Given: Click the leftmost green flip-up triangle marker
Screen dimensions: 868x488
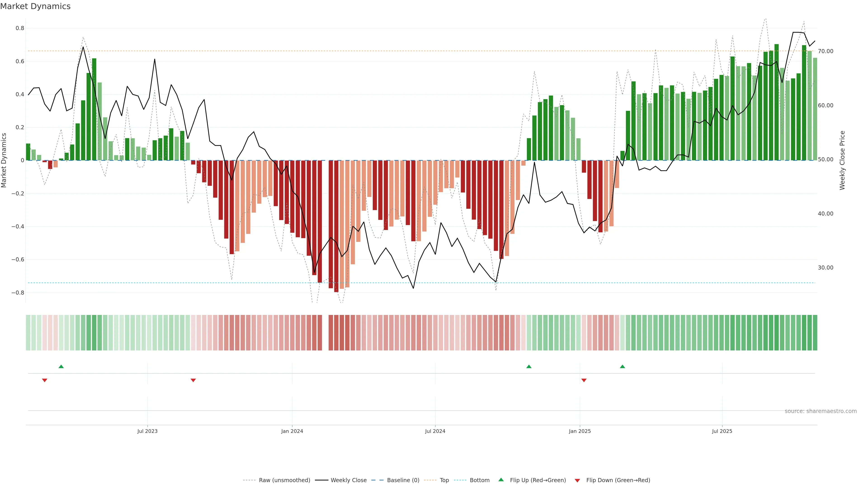Looking at the screenshot, I should click(61, 366).
